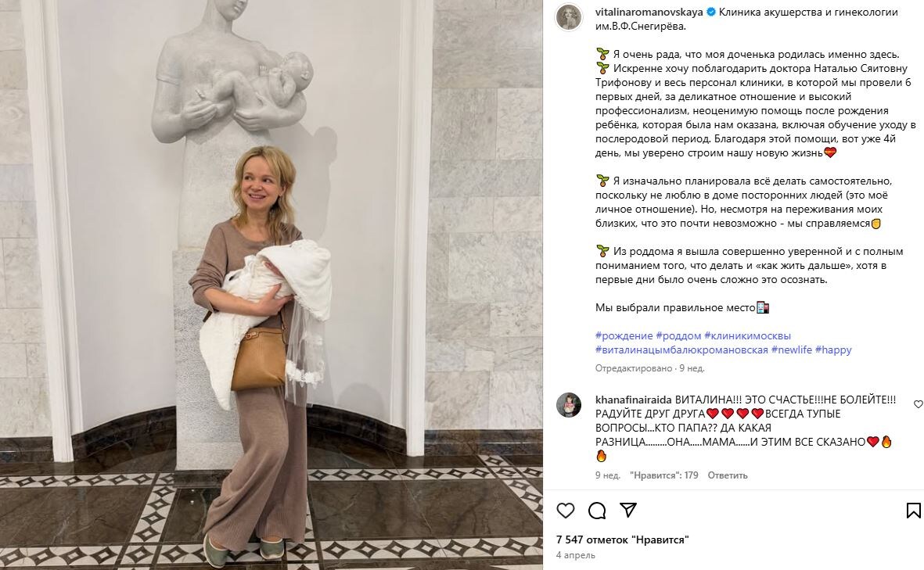The image size is (924, 570).
Task: Open khanafinairaida username link
Action: 634,400
